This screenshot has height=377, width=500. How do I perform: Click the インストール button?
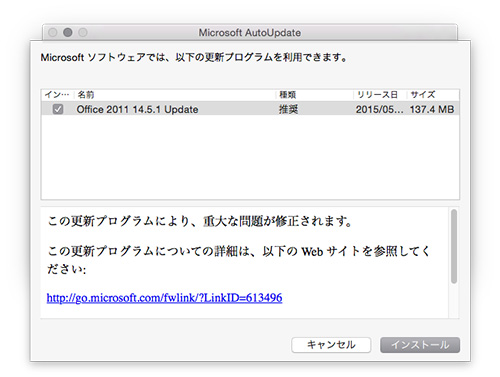pos(420,345)
